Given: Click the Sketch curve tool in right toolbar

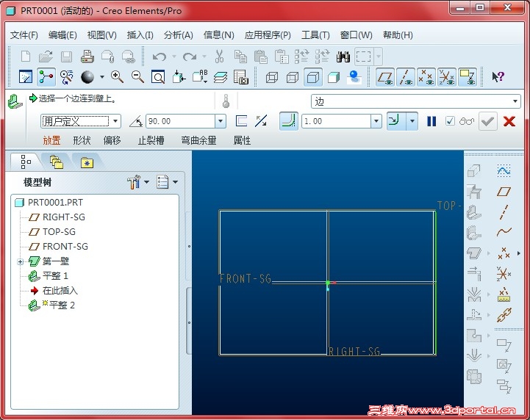Looking at the screenshot, I should pos(504,171).
